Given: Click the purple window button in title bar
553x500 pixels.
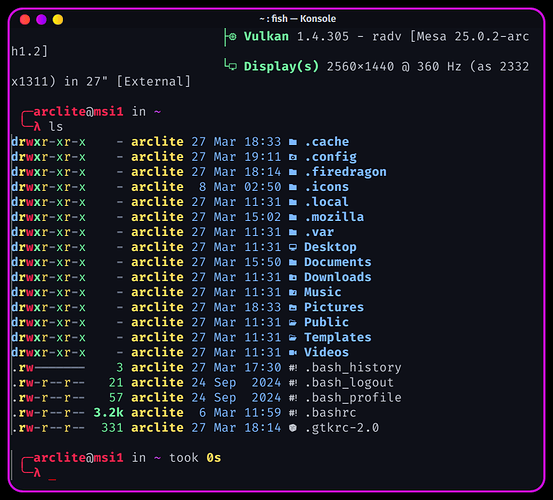Looking at the screenshot, I should coord(41,19).
